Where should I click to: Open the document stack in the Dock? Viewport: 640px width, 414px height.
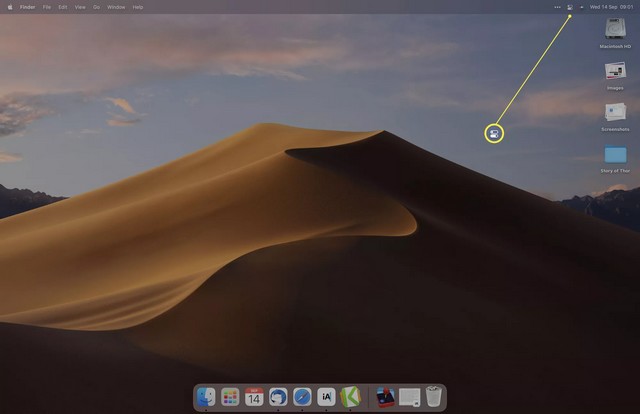(x=409, y=397)
